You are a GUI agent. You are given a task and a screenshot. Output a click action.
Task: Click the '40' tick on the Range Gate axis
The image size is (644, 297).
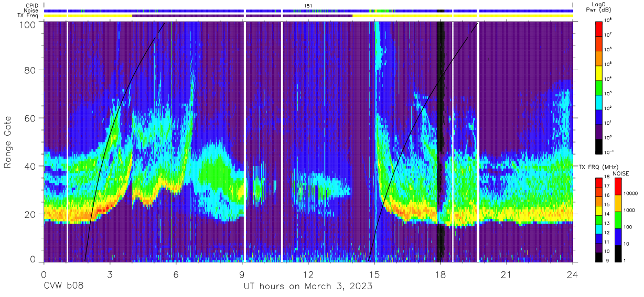(31, 166)
